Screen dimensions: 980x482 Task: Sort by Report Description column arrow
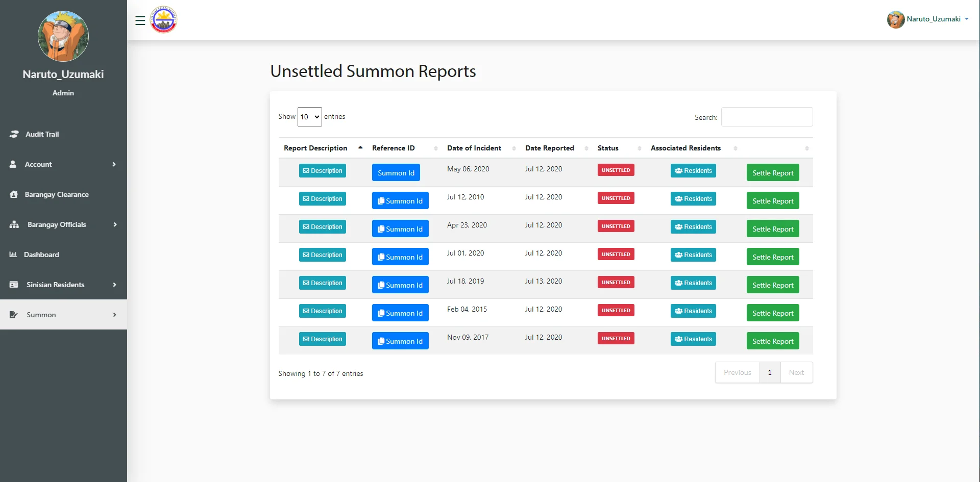tap(360, 148)
